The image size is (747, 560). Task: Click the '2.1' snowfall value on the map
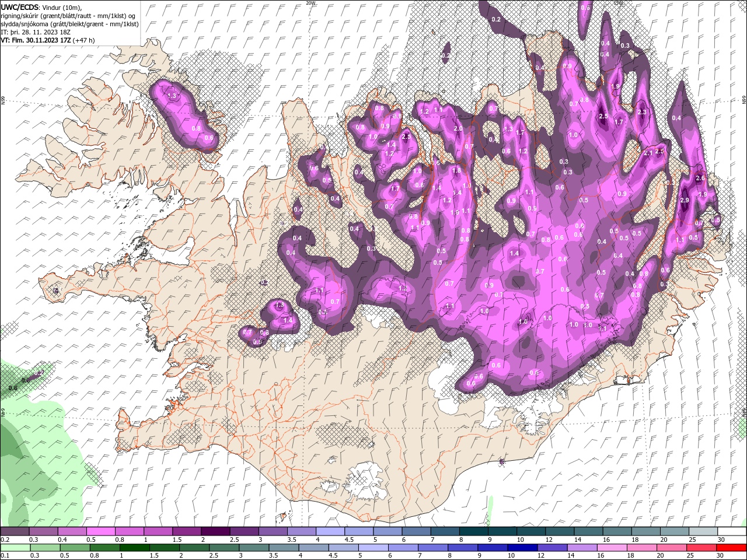[648, 153]
